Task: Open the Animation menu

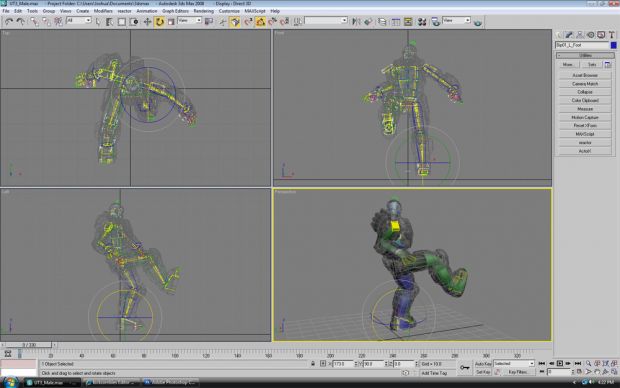Action: pyautogui.click(x=147, y=11)
